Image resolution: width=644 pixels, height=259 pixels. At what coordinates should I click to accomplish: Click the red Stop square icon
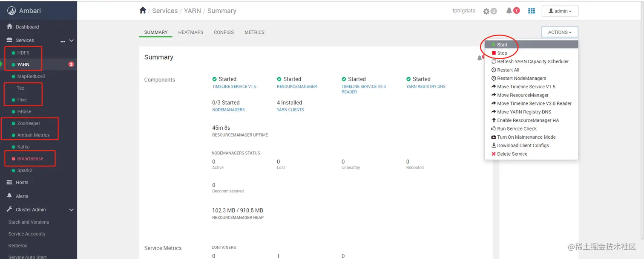point(494,53)
